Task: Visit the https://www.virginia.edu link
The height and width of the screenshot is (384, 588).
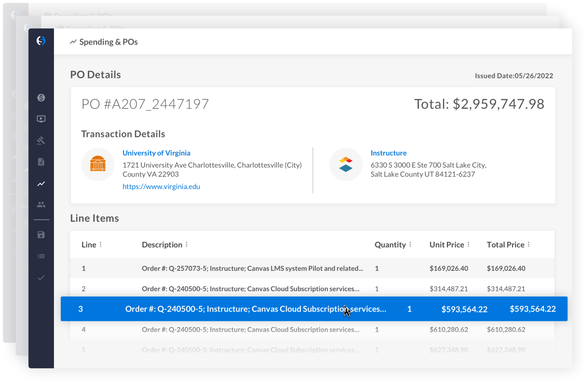Action: click(x=162, y=186)
